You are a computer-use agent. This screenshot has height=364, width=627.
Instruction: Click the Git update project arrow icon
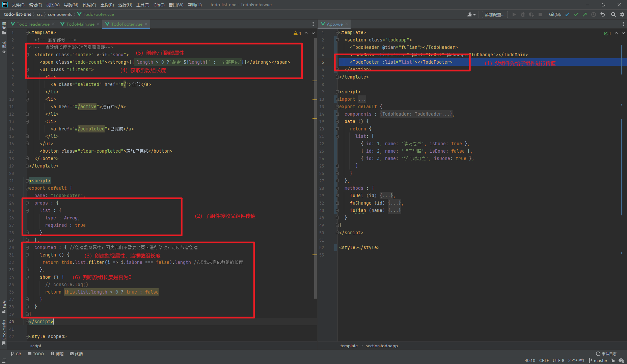(567, 14)
